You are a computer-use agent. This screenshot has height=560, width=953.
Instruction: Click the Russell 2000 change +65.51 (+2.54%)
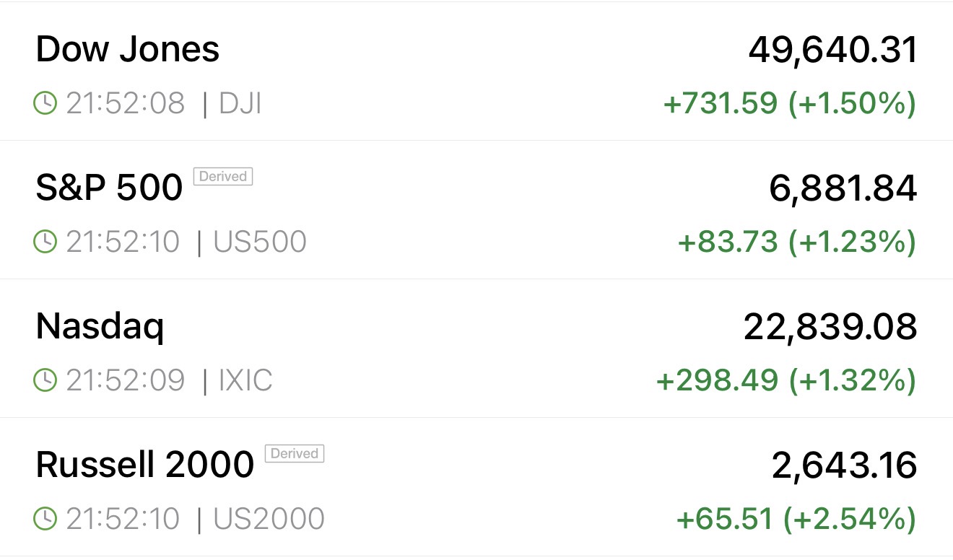[x=796, y=518]
